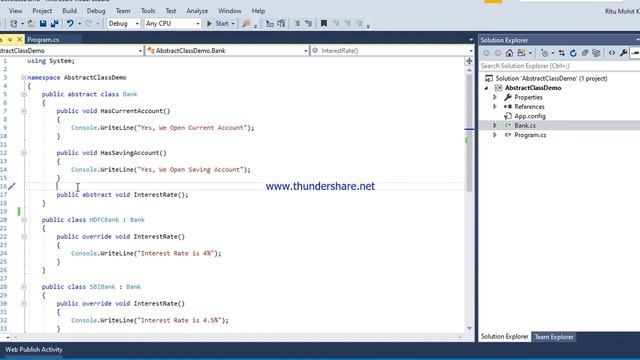Screen dimensions: 640x360
Task: Open the Undo history dropdown arrow
Action: (79, 24)
